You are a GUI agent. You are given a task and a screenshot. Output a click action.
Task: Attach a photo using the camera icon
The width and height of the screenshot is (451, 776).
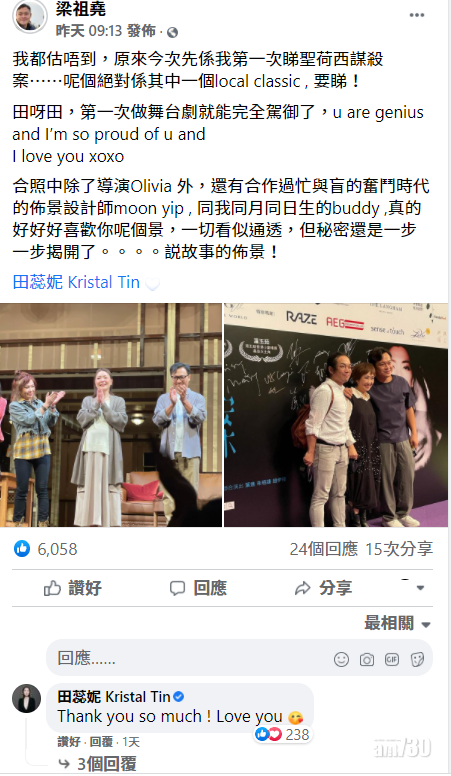coord(367,659)
